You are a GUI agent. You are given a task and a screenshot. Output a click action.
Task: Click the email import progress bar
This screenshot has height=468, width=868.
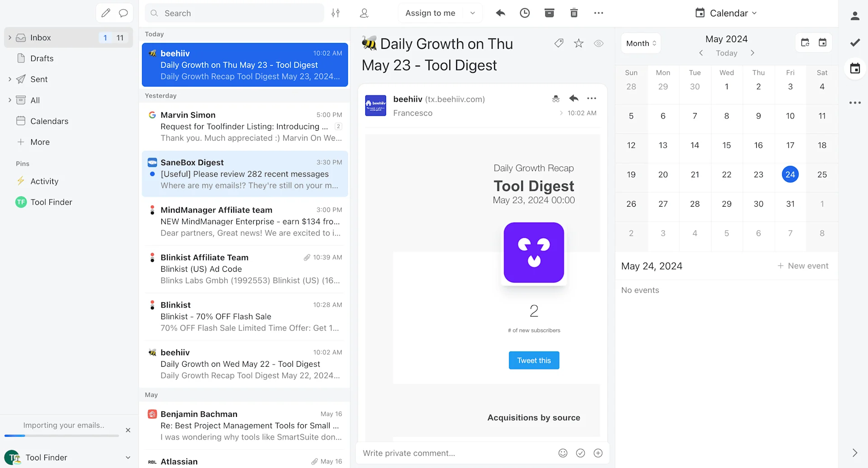[x=61, y=436]
